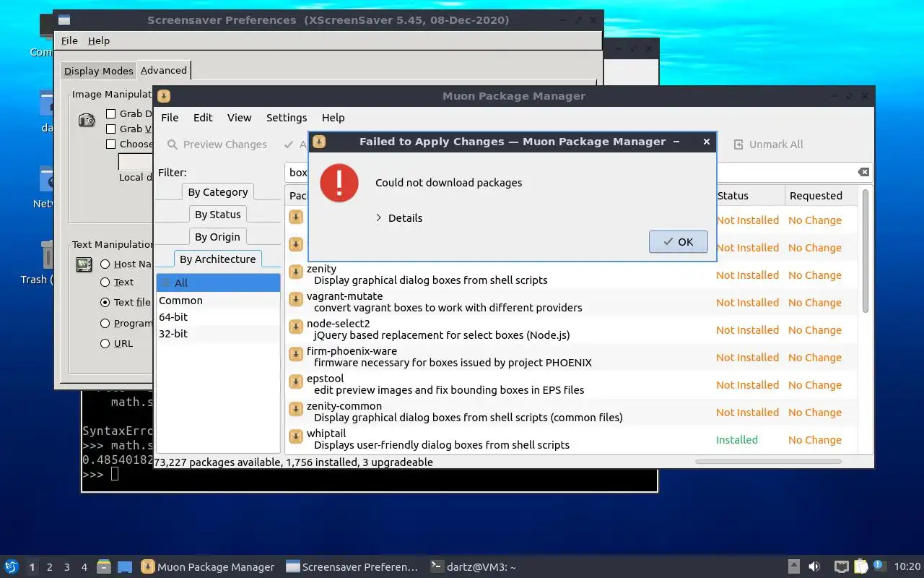Select the 32-bit architecture filter
924x578 pixels.
click(218, 334)
